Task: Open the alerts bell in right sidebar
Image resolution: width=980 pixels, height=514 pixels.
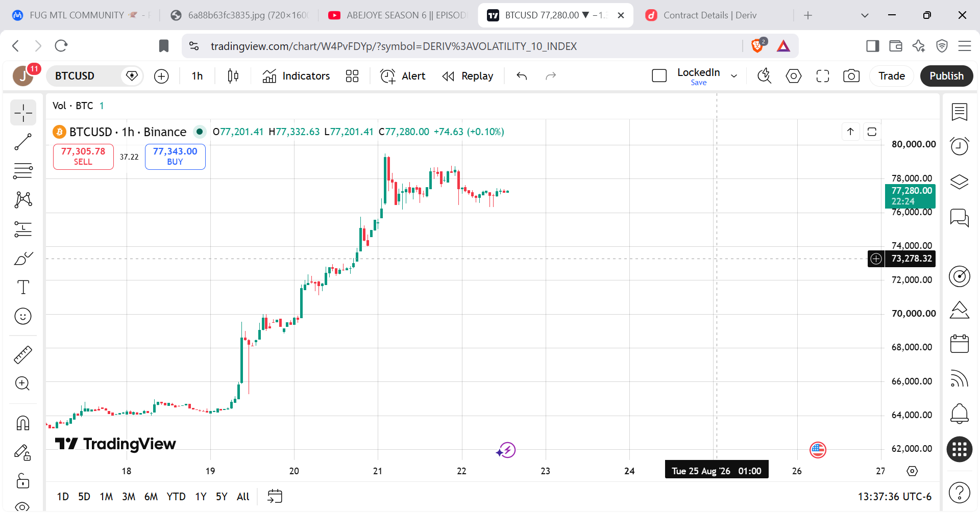Action: [x=960, y=413]
